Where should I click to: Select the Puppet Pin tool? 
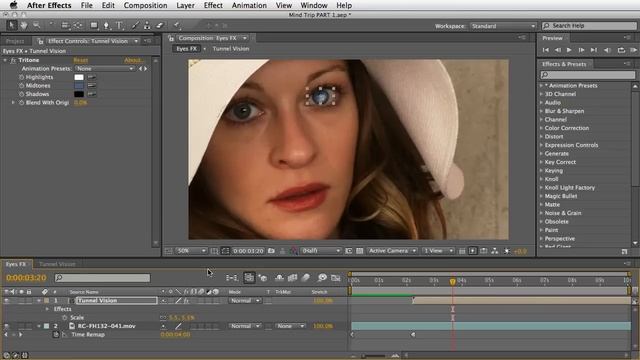click(x=177, y=25)
